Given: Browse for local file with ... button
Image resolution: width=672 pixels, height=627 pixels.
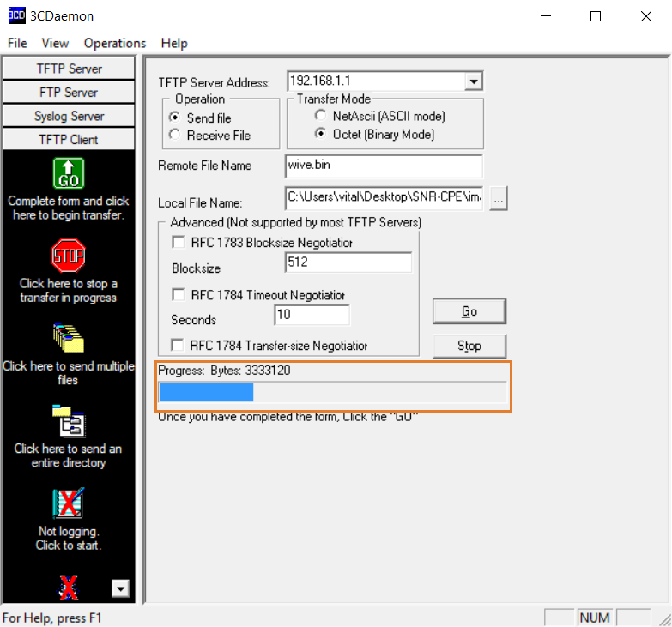Looking at the screenshot, I should coord(499,199).
